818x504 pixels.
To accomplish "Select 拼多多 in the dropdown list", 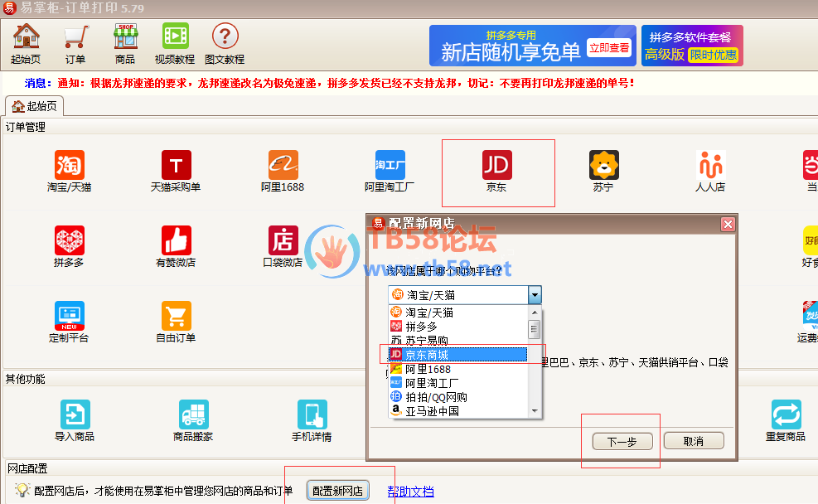I will [458, 327].
